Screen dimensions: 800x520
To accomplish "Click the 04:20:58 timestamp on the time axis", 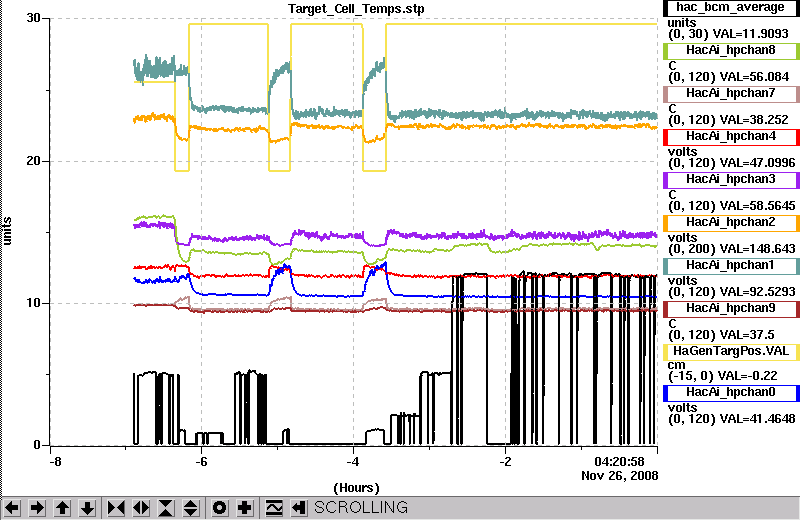I will [x=619, y=462].
